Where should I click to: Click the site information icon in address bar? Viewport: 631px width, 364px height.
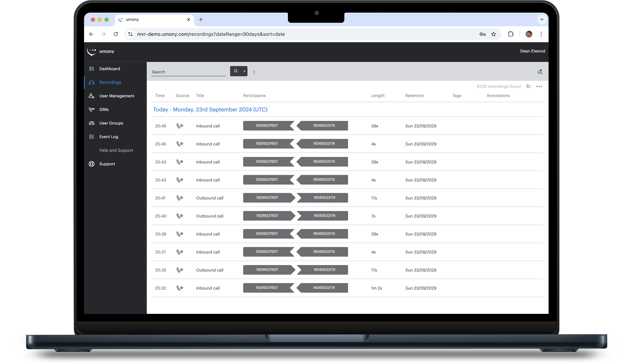(130, 34)
